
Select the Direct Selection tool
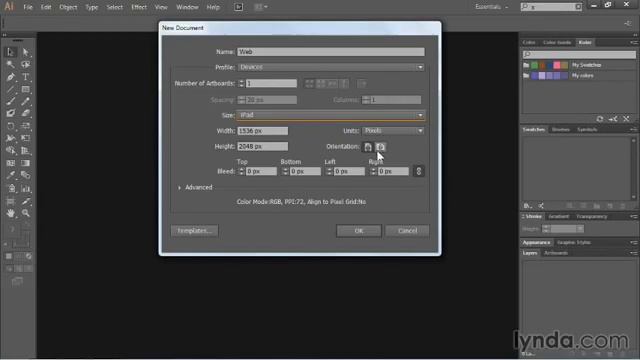click(x=25, y=52)
